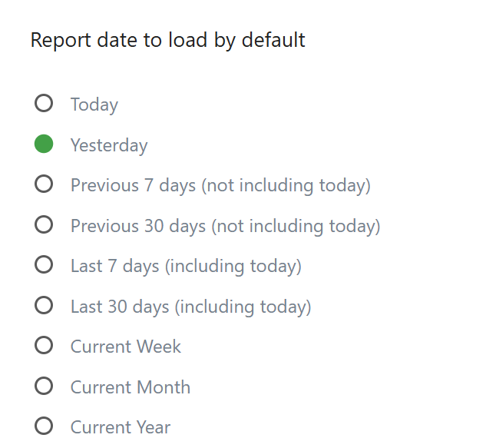Screen dimensions: 496x448
Task: Pick the Last 7 days radio circle
Action: [x=44, y=265]
